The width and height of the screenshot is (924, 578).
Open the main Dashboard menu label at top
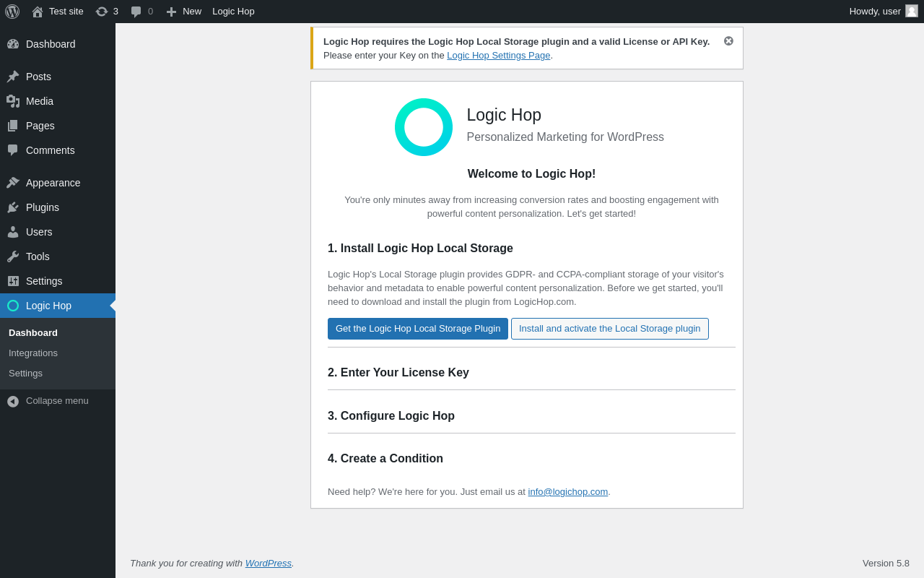click(51, 44)
